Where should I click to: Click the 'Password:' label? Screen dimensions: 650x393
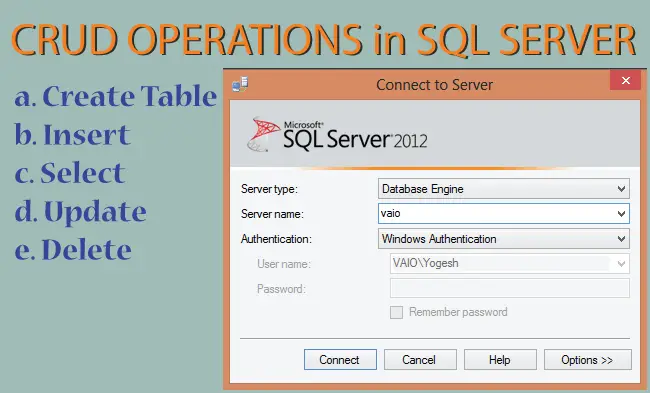coord(281,289)
